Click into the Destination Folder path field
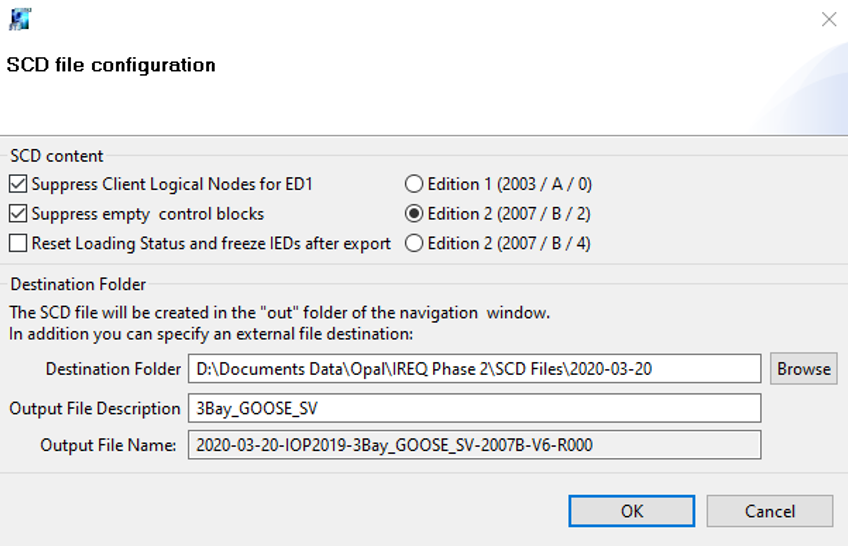The image size is (848, 546). [474, 368]
